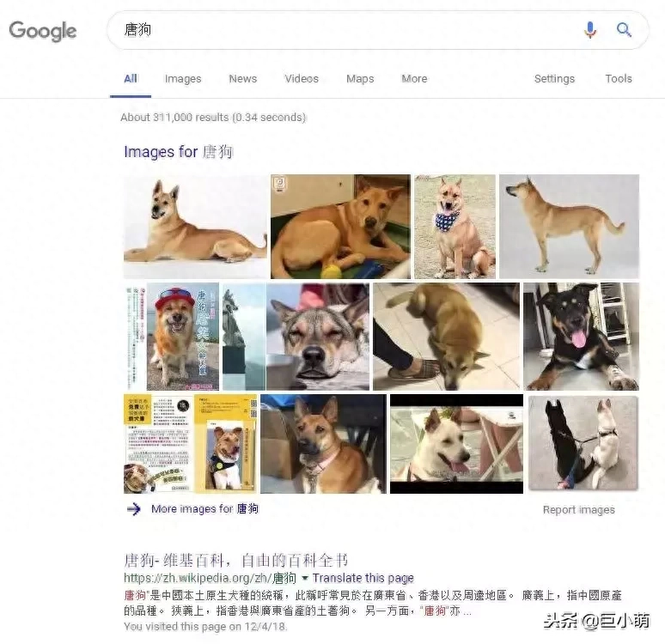Click Translate this page link
The width and height of the screenshot is (665, 644).
pos(363,578)
